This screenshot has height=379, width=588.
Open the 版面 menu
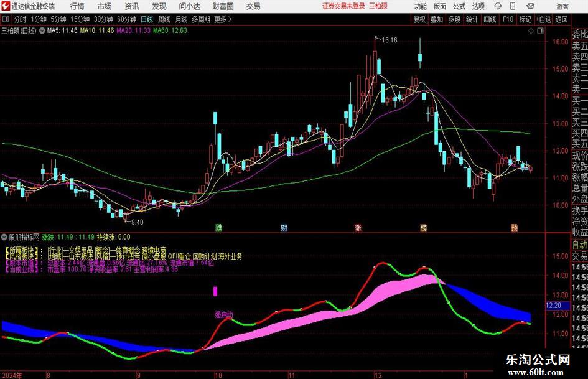click(x=439, y=6)
